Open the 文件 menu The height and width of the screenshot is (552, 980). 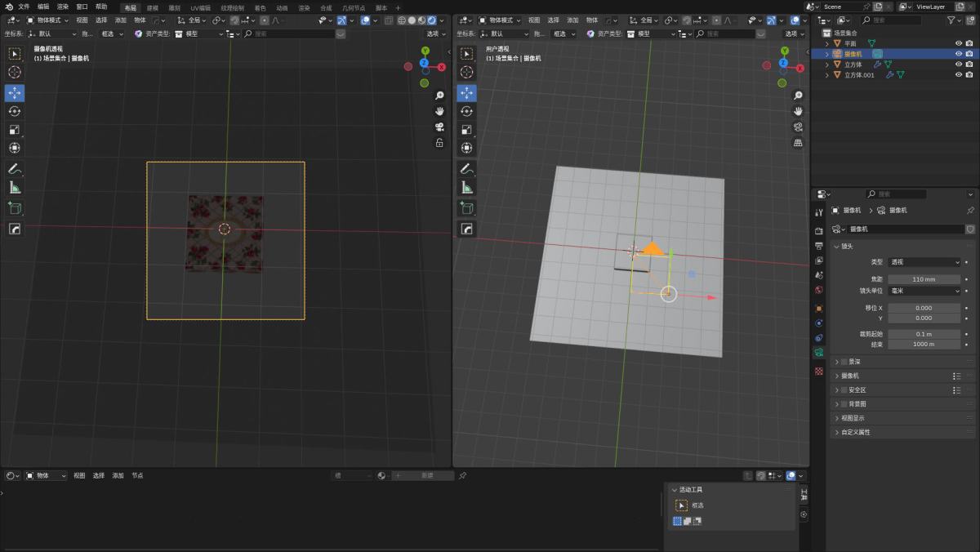coord(24,7)
